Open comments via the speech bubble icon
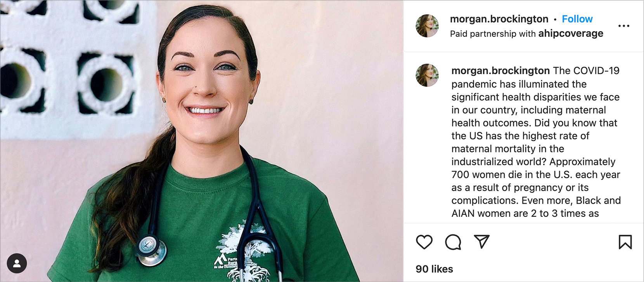The image size is (644, 282). [x=453, y=242]
